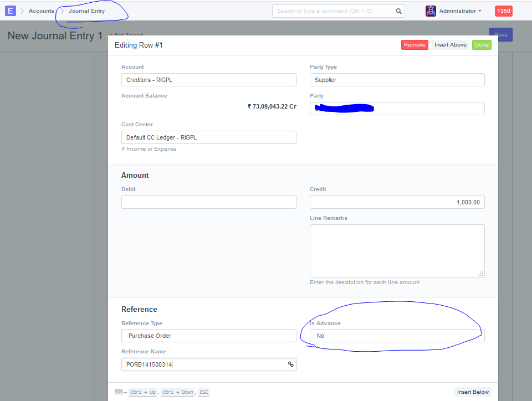Click the green Done button
Screen dimensions: 532x401
click(x=482, y=45)
